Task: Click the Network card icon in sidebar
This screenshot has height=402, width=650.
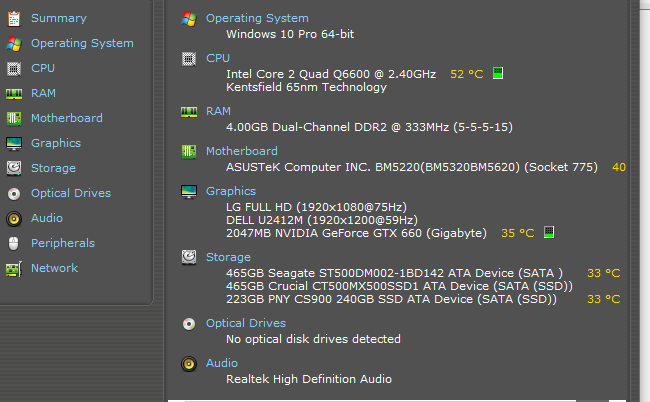Action: click(14, 269)
